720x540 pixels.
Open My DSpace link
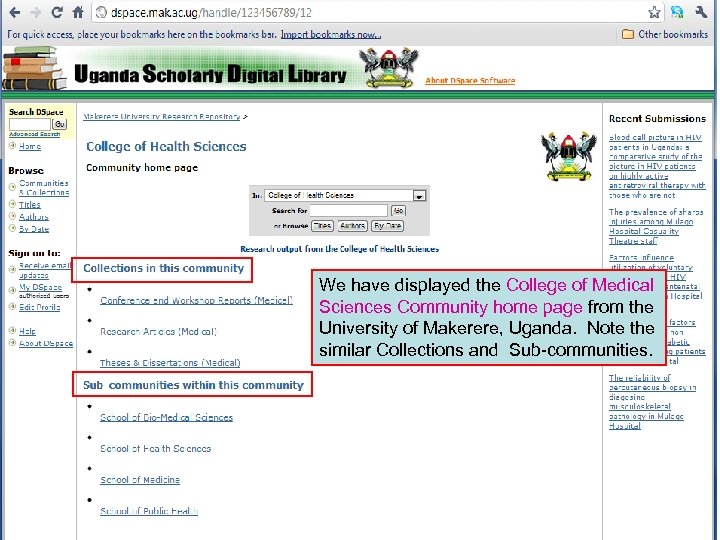click(x=40, y=287)
